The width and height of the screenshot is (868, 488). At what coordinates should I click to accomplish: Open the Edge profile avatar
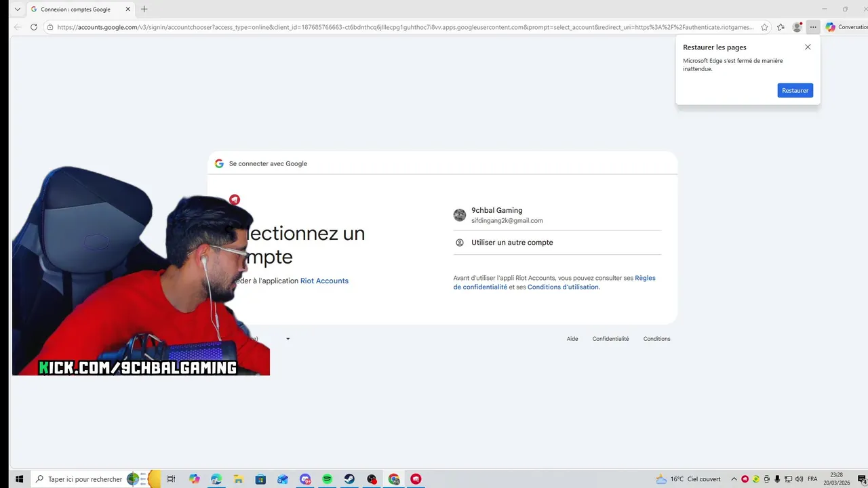click(x=797, y=27)
